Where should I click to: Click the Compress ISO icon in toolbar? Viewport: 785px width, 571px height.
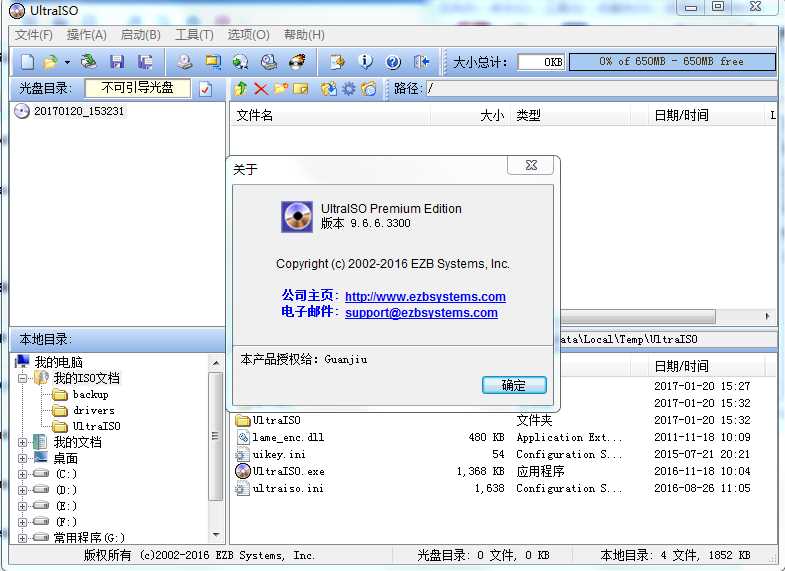(x=213, y=62)
